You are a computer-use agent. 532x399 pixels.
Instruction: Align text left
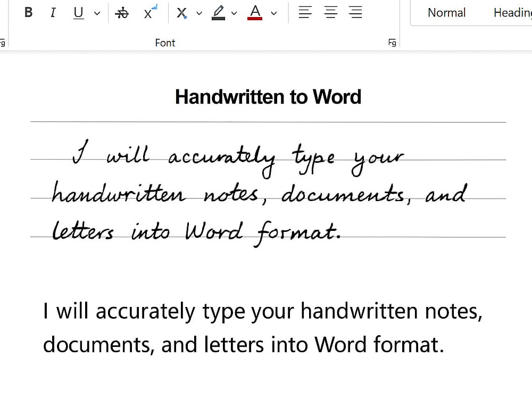305,12
